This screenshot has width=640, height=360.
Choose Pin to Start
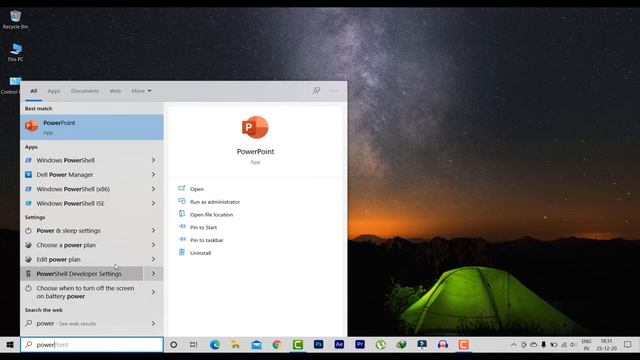203,227
